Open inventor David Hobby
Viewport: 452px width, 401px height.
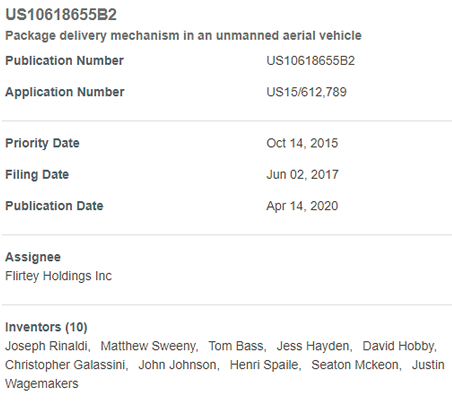(x=399, y=346)
